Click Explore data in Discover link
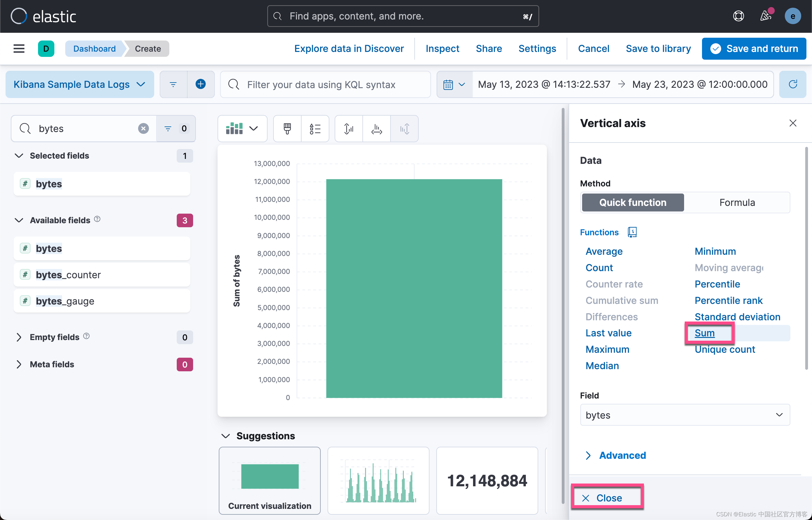 point(349,49)
